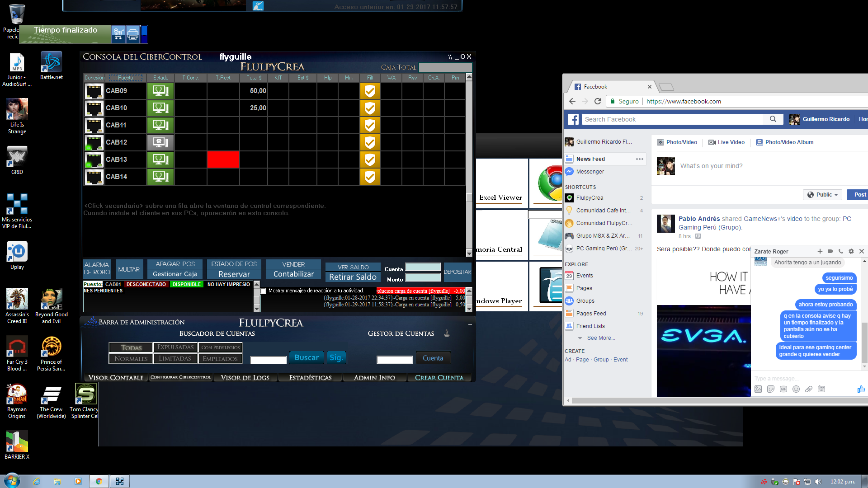Click the CAB12 grayed-out status icon
The width and height of the screenshot is (868, 488).
coord(160,142)
